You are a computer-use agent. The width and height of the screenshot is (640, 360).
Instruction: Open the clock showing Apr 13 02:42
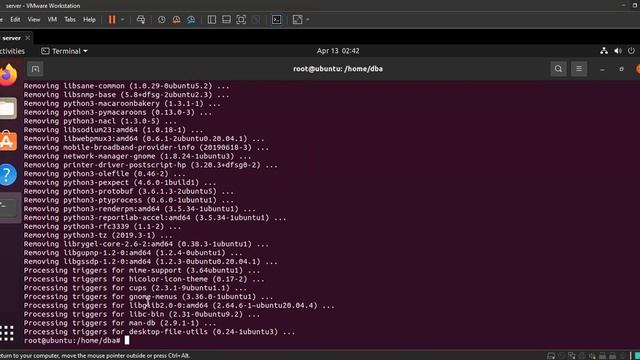[338, 51]
